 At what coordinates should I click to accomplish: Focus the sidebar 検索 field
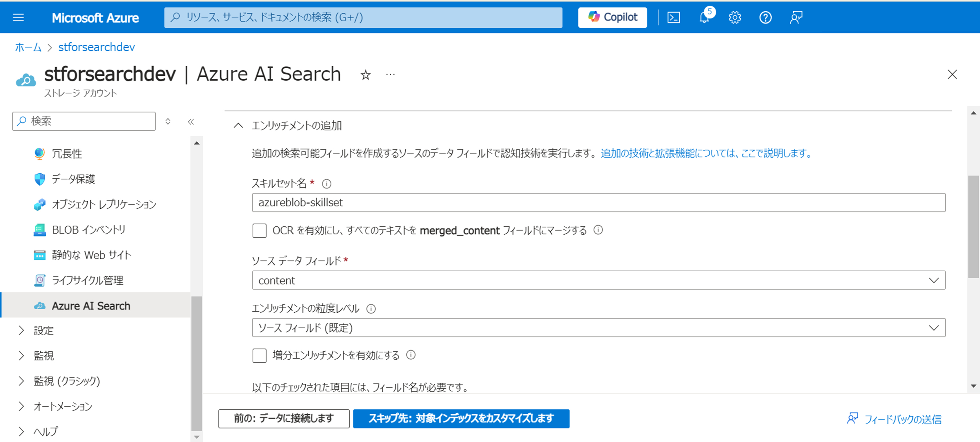(x=84, y=121)
